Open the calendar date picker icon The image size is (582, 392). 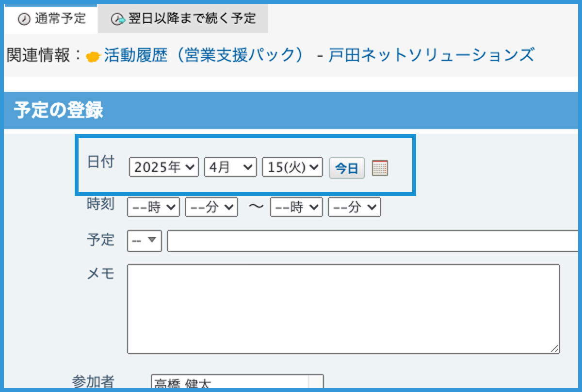(x=380, y=168)
